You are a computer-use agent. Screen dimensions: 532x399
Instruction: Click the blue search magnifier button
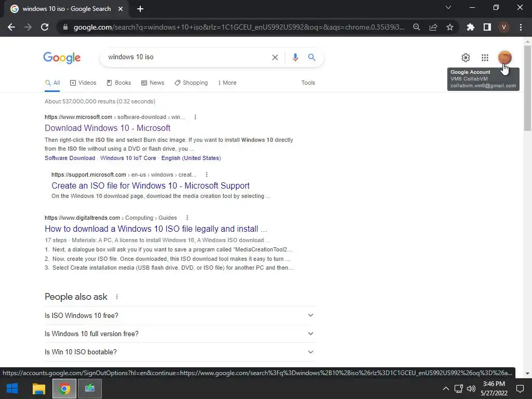coord(312,57)
